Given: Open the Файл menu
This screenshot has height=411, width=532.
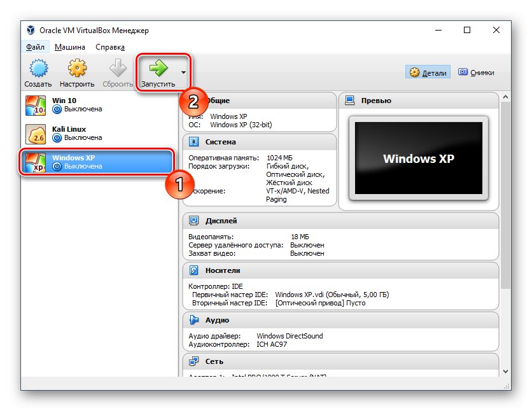Looking at the screenshot, I should pos(35,47).
